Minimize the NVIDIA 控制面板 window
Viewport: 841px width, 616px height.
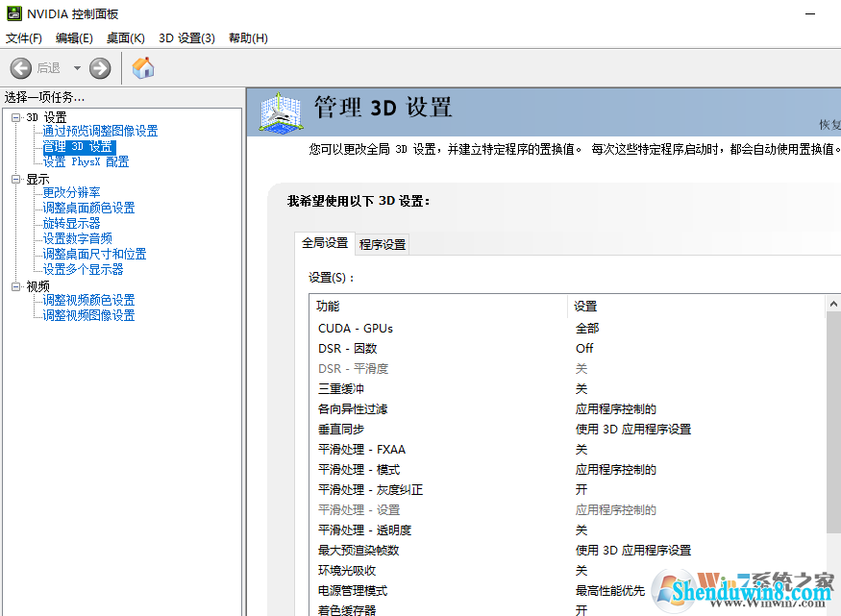pos(810,14)
